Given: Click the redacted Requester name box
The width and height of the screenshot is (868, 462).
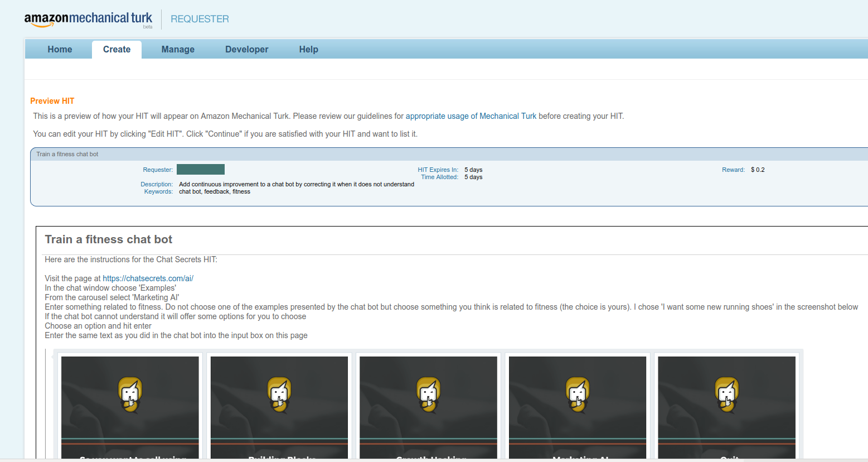Looking at the screenshot, I should (x=201, y=170).
